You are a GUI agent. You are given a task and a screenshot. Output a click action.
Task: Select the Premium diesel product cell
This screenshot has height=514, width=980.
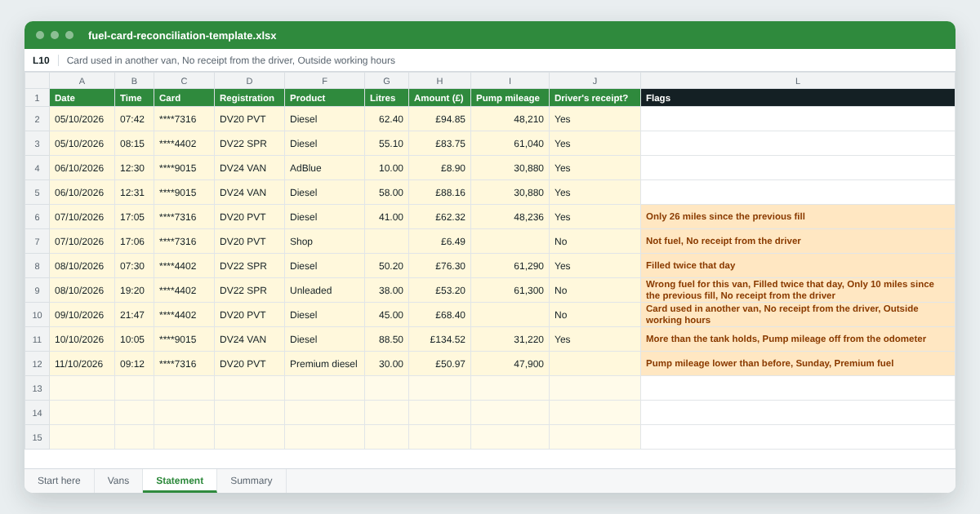(324, 364)
